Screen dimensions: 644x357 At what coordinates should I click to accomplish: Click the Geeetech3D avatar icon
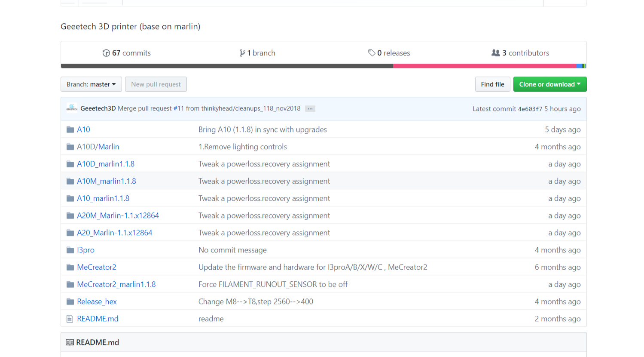[72, 108]
